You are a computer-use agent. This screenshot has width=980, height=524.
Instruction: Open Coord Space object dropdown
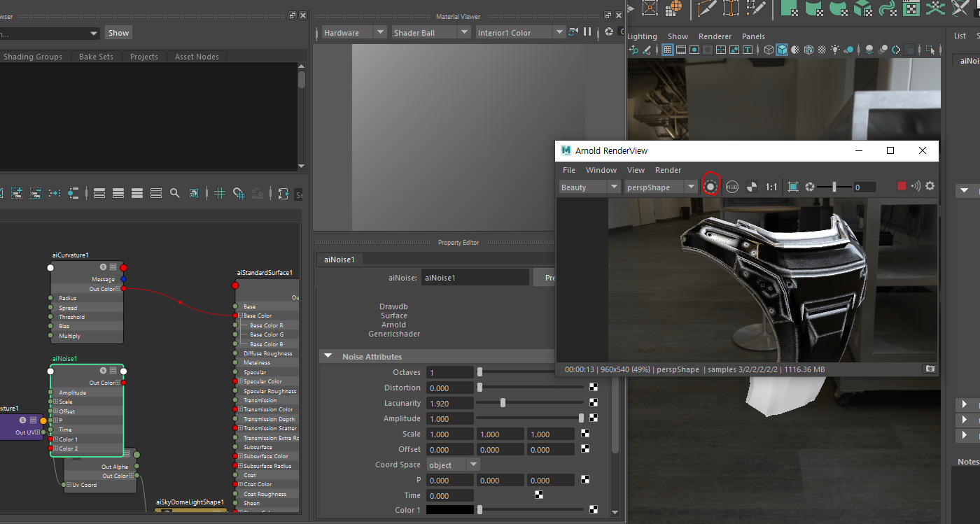pyautogui.click(x=452, y=465)
